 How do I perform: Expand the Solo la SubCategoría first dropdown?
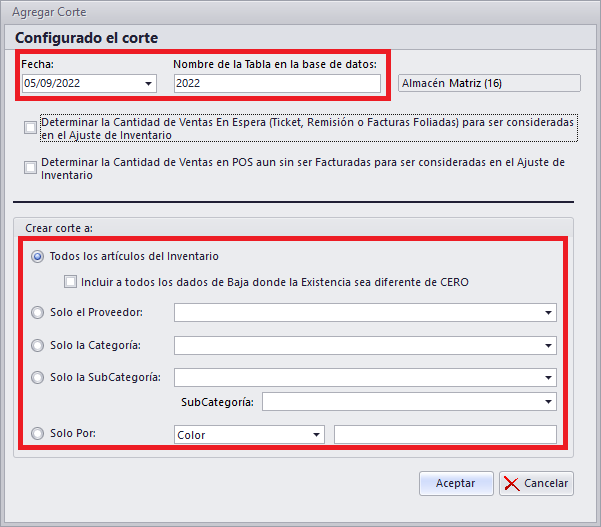click(548, 378)
